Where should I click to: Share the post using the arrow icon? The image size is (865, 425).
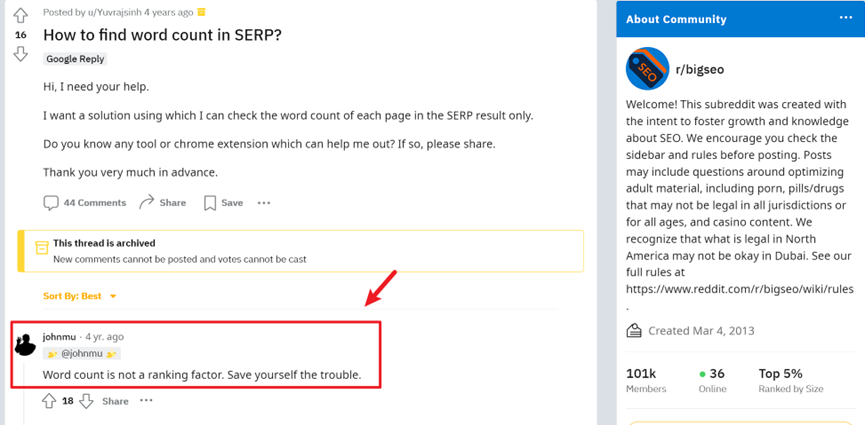click(162, 203)
